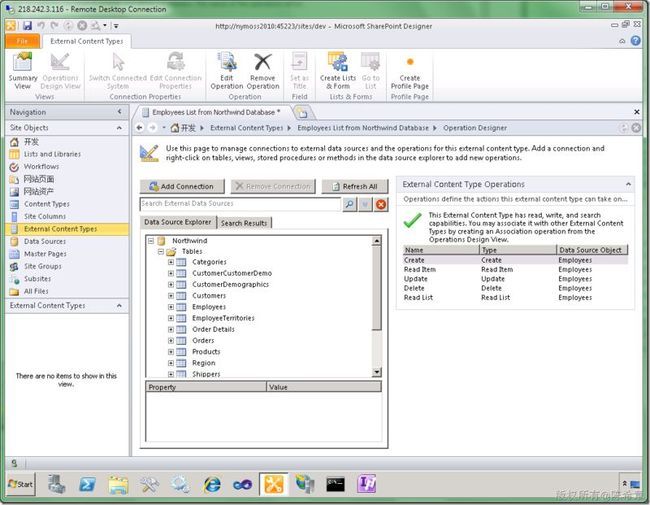The height and width of the screenshot is (505, 650).
Task: Collapse the Tables folder node
Action: pos(160,252)
